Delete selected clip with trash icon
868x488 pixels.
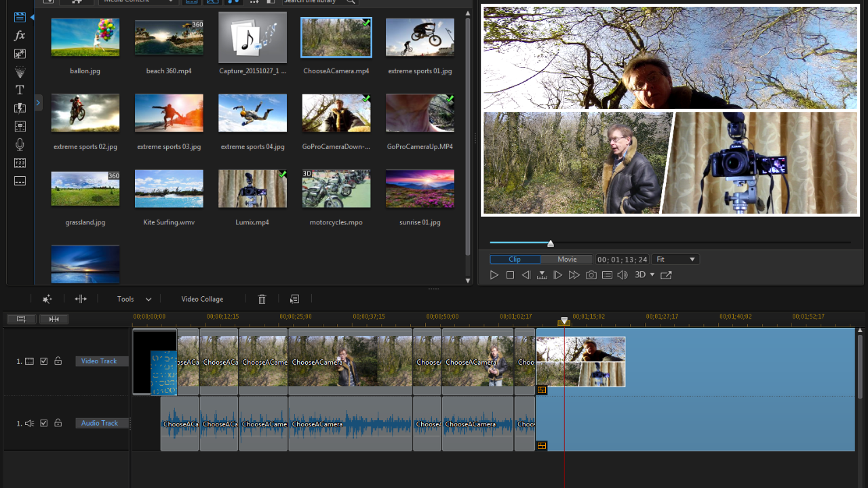[262, 299]
